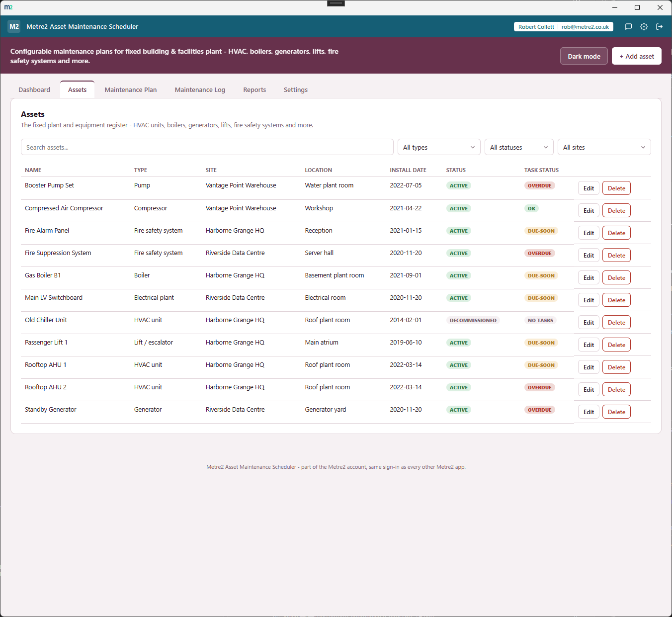Click Fire Alarm Panel's DUE-SOON badge

[x=541, y=231]
